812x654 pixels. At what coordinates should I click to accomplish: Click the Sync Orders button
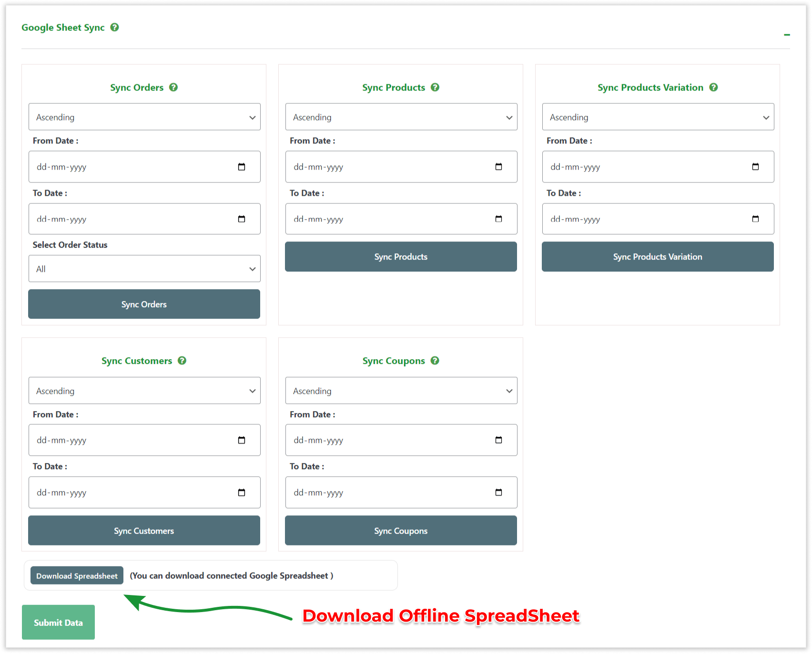point(144,304)
